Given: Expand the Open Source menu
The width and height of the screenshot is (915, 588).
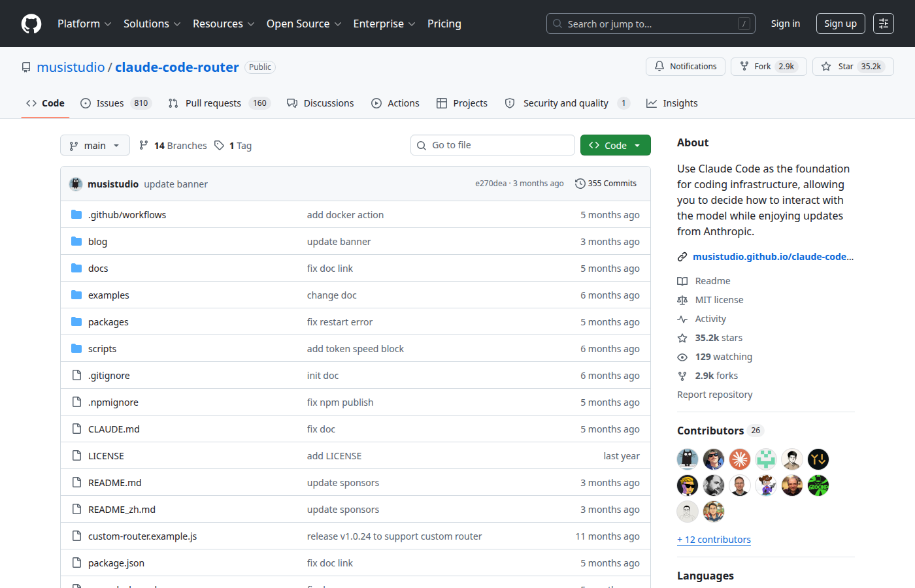Looking at the screenshot, I should tap(304, 24).
